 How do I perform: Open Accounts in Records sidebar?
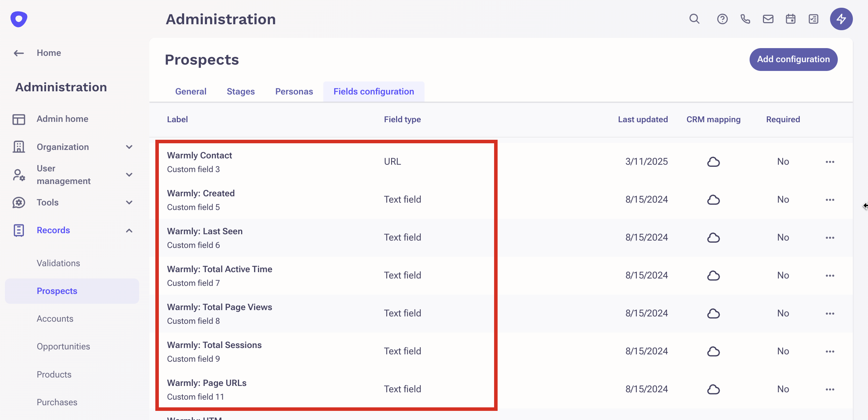click(55, 319)
